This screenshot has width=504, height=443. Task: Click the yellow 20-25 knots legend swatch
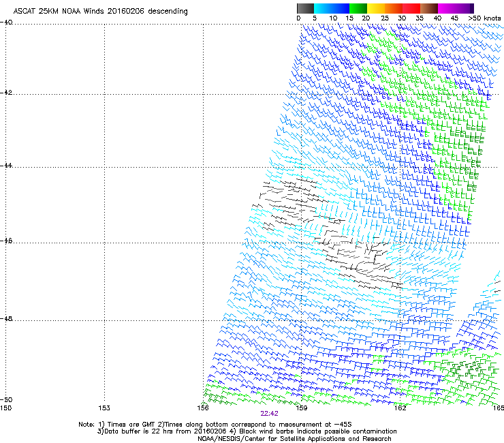click(376, 8)
